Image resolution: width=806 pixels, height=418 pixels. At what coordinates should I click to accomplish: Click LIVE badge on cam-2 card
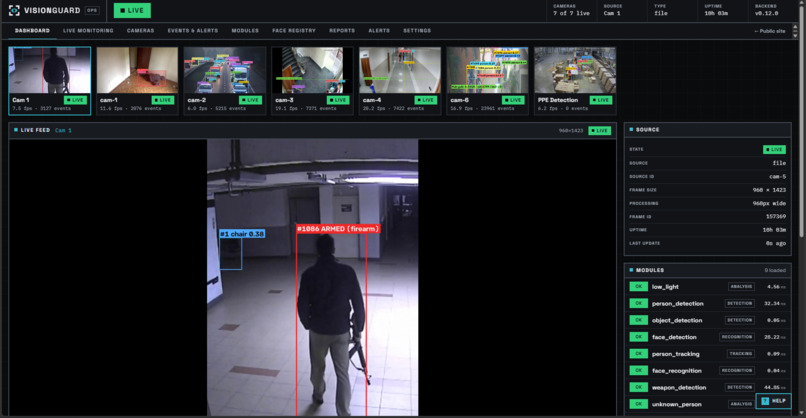pyautogui.click(x=250, y=100)
